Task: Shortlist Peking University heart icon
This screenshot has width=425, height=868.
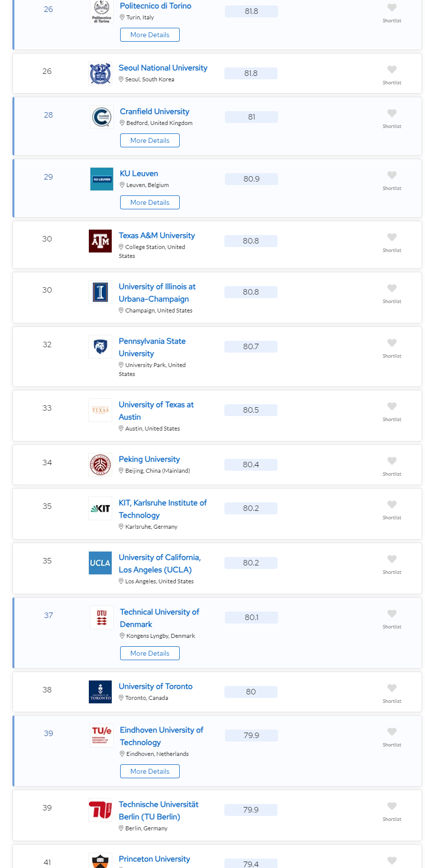Action: (x=392, y=461)
